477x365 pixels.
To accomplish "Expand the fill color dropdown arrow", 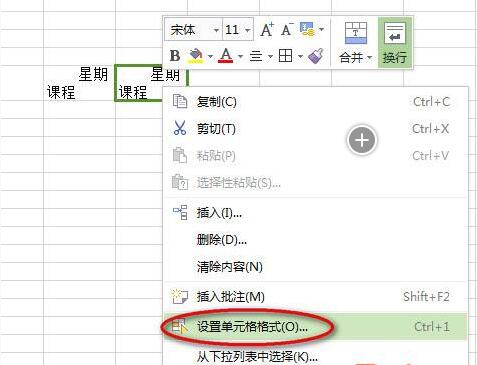I will tap(210, 56).
